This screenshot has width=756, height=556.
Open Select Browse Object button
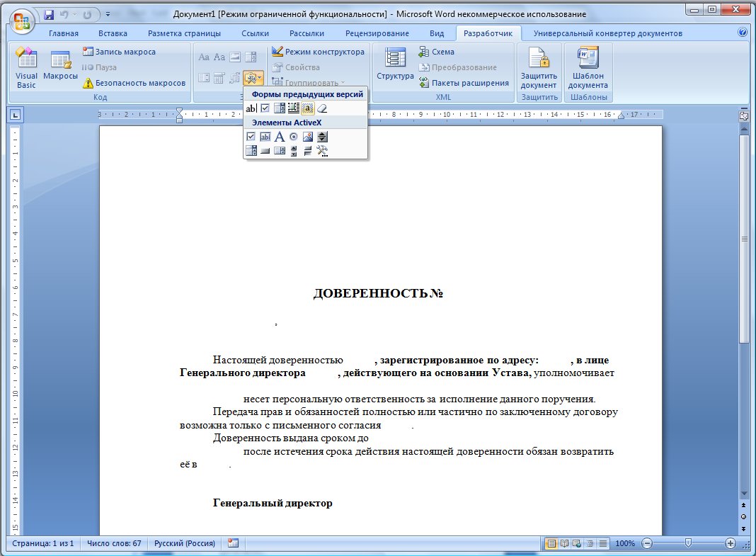click(x=743, y=516)
